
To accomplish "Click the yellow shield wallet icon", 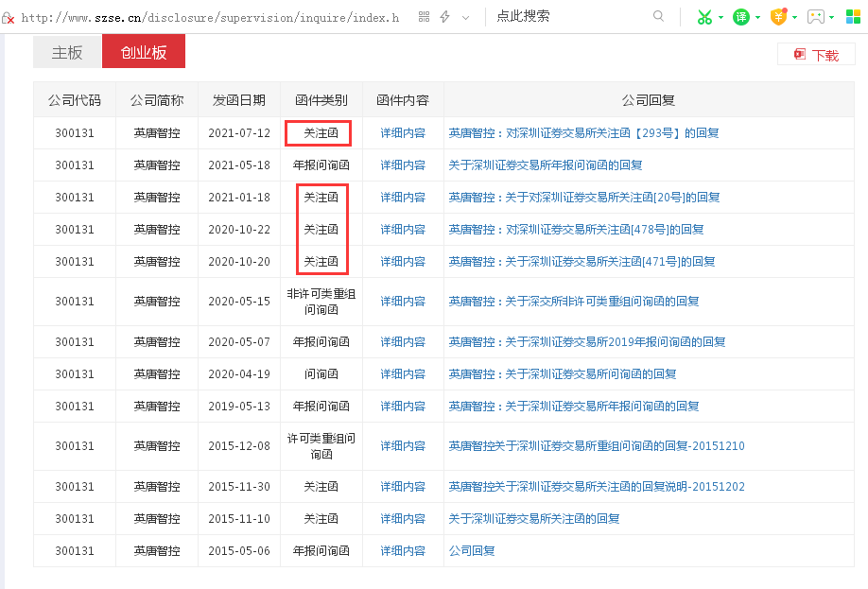I will pos(778,17).
